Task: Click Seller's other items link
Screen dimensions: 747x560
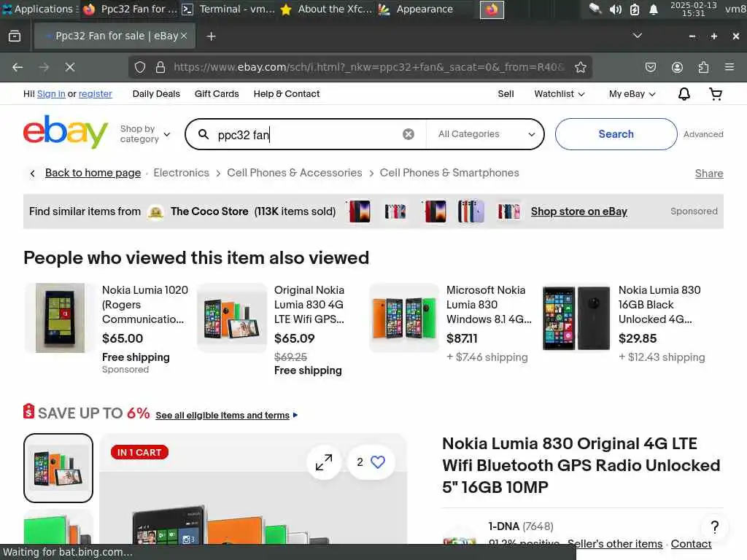Action: coord(614,544)
